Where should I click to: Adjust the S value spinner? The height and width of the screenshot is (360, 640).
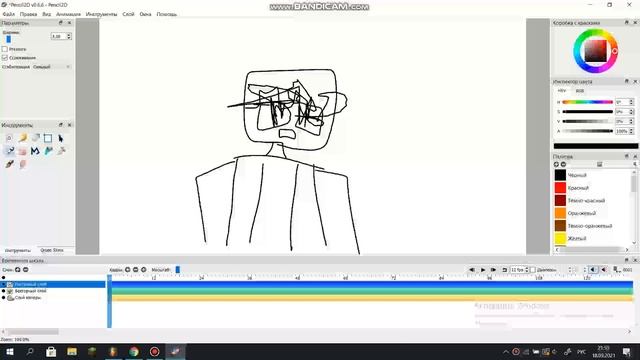pos(631,111)
